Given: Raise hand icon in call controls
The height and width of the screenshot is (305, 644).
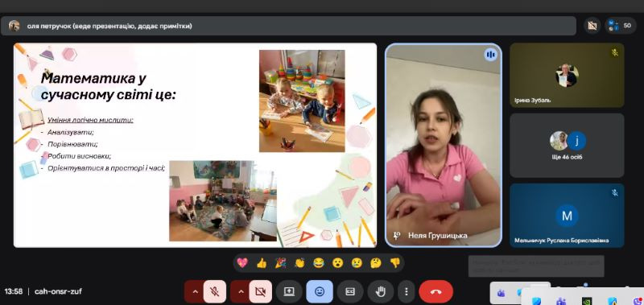Looking at the screenshot, I should click(381, 291).
